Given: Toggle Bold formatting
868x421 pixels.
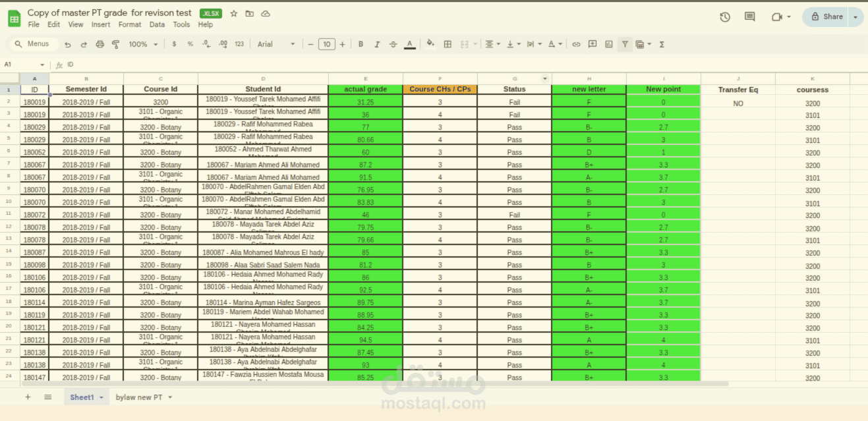Looking at the screenshot, I should tap(361, 44).
